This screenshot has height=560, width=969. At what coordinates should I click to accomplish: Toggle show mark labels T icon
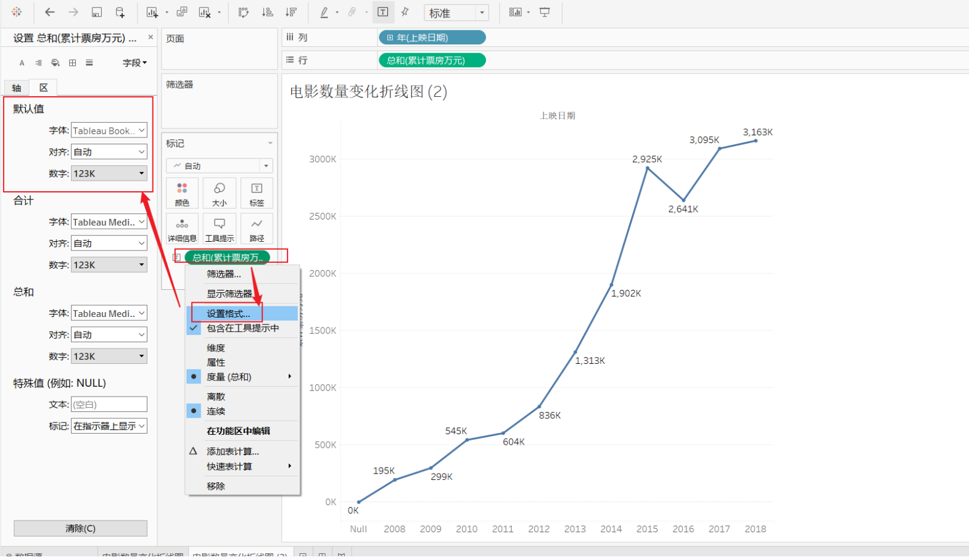[x=382, y=12]
